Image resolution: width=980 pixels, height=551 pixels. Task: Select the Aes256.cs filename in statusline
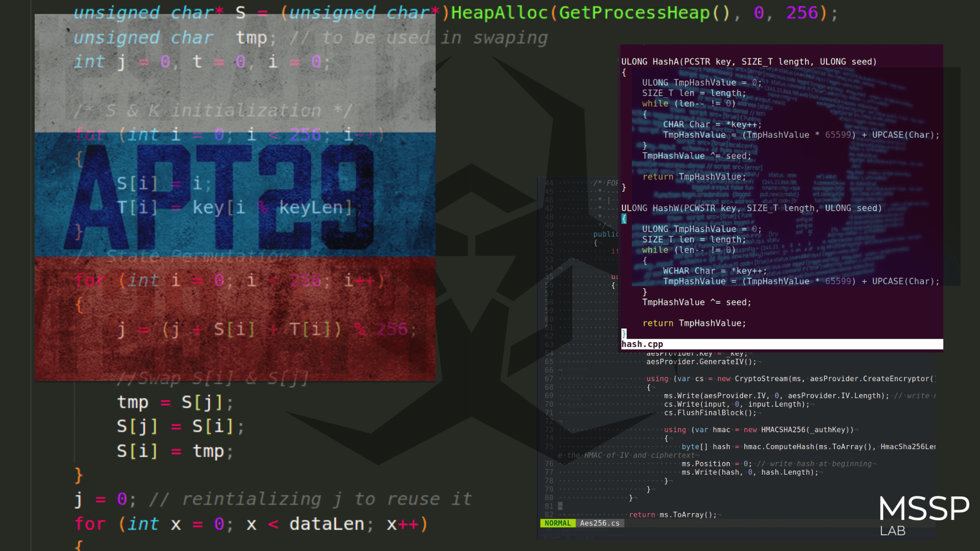point(599,523)
